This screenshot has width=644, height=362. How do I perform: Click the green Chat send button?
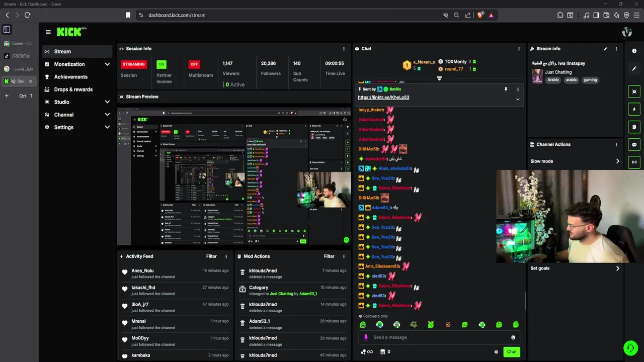512,352
